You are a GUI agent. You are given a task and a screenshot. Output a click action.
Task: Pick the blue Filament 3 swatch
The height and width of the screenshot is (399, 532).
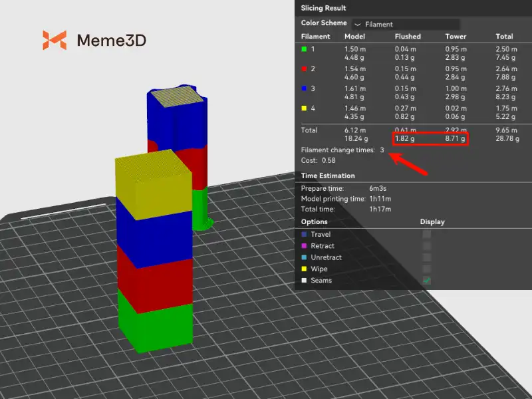(304, 88)
